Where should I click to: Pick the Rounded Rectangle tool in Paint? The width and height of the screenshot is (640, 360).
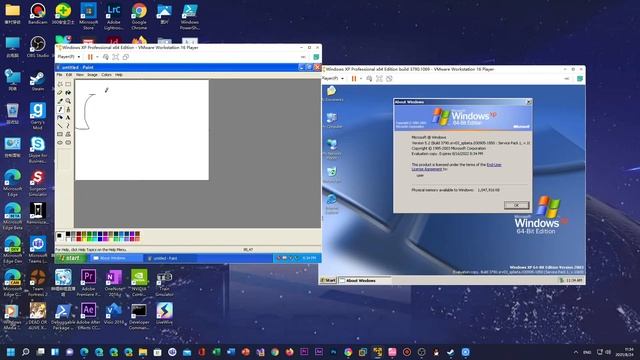point(68,142)
